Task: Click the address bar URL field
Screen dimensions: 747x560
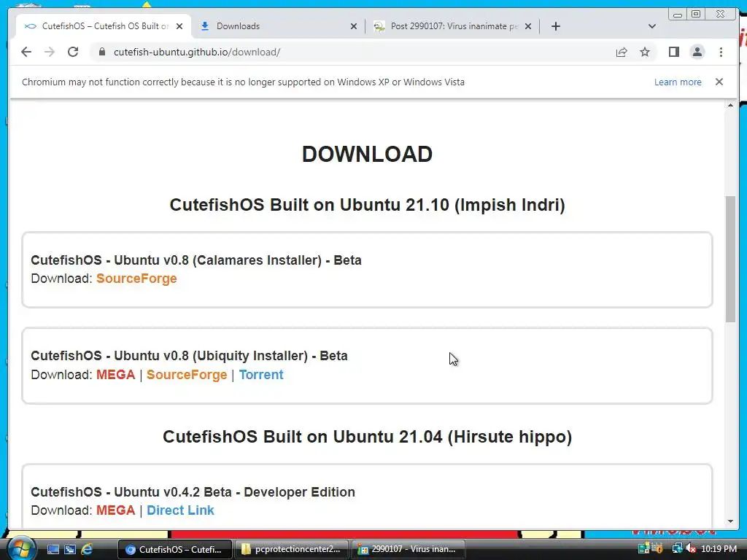Action: coord(352,52)
